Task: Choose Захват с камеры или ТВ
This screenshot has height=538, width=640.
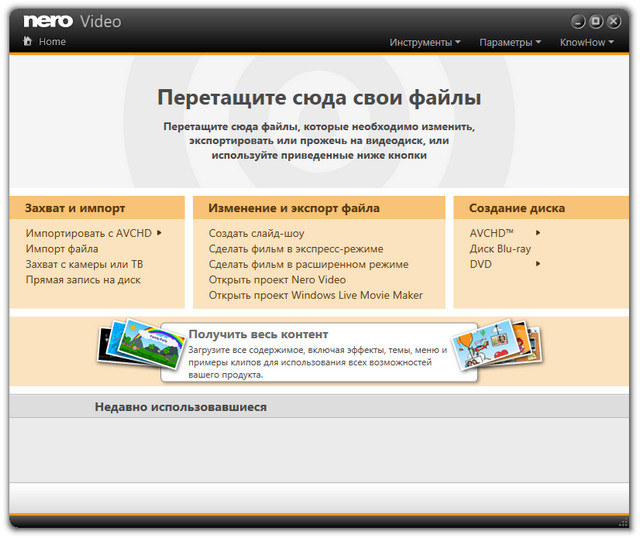Action: point(84,264)
